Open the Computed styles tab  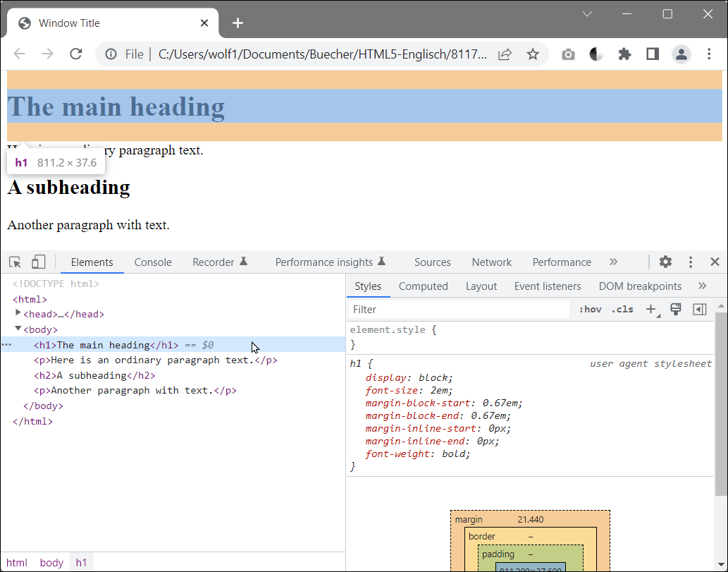pyautogui.click(x=423, y=286)
